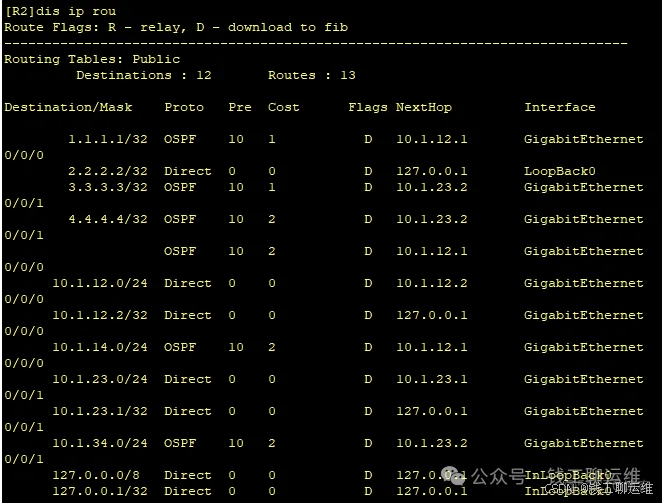Click 'LoopBack0' interface of 2.2.2.2/32
Viewport: 662px width, 504px height.
559,171
